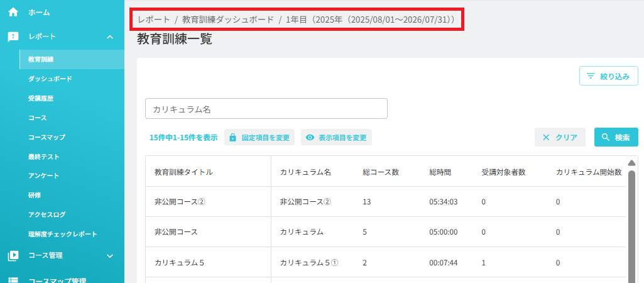The height and width of the screenshot is (283, 644).
Task: Click the 絞り込み filter button
Action: click(x=609, y=76)
